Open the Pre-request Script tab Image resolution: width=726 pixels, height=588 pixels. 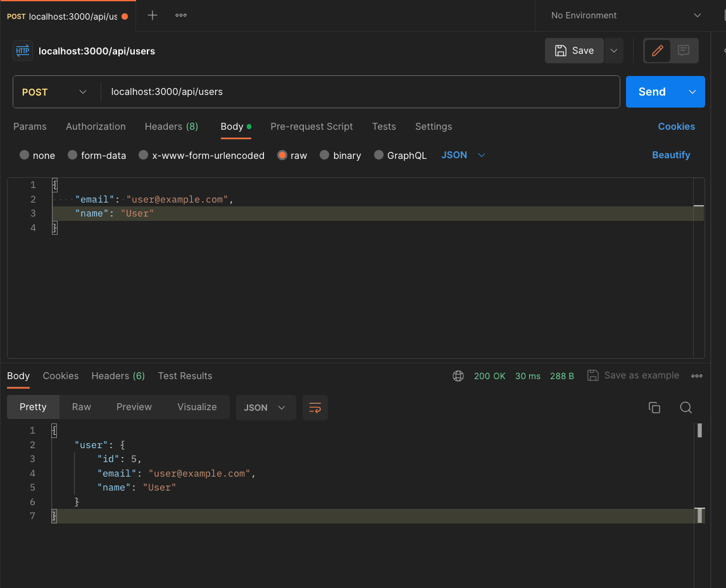click(311, 127)
